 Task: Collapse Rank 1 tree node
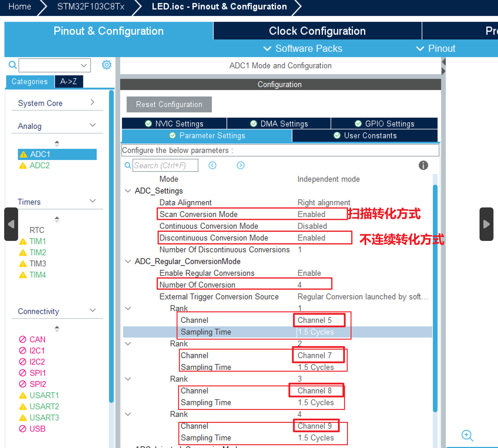coord(128,309)
